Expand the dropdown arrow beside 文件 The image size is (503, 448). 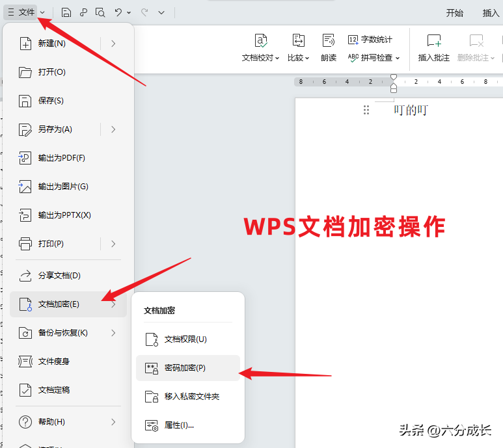42,13
